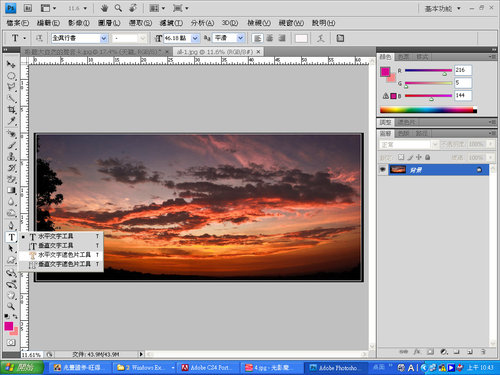Choose 水平文字遮色片工具 from the flyout
Viewport: 500px width, 375px height.
coord(61,255)
